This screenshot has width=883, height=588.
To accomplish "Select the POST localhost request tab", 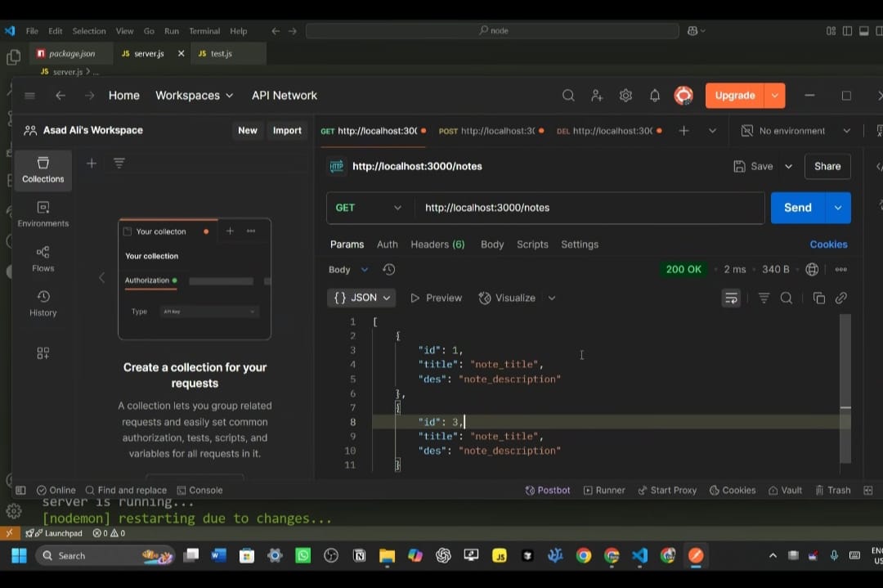I will point(491,131).
